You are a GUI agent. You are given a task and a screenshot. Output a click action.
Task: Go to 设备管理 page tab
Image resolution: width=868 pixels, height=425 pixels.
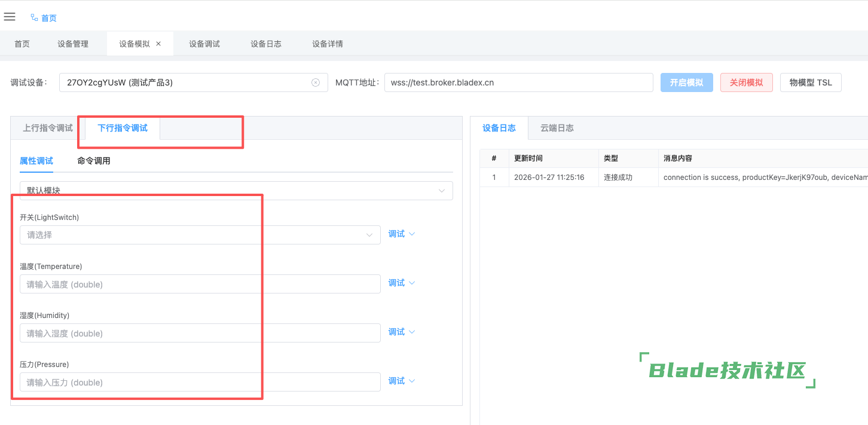(73, 44)
